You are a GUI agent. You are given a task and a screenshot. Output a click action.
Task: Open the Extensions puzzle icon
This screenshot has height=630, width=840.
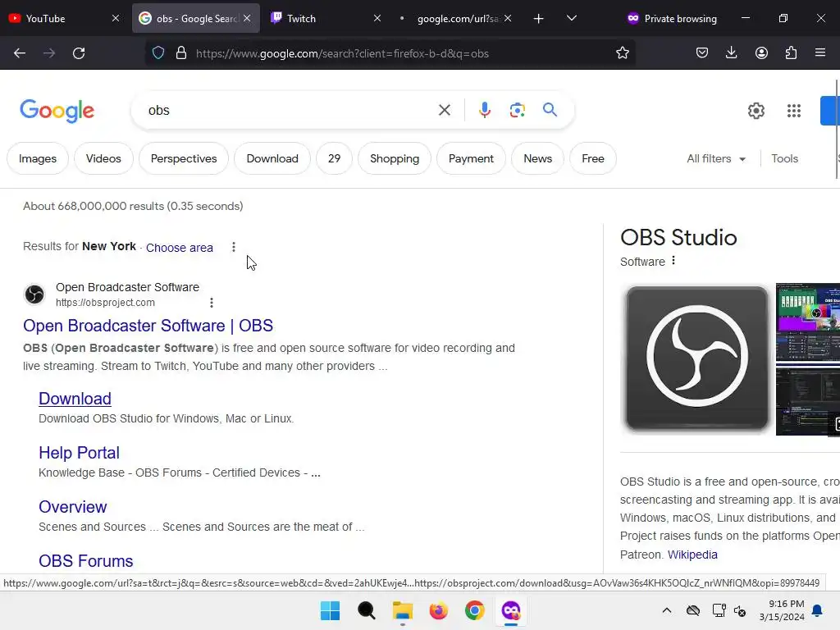coord(791,53)
